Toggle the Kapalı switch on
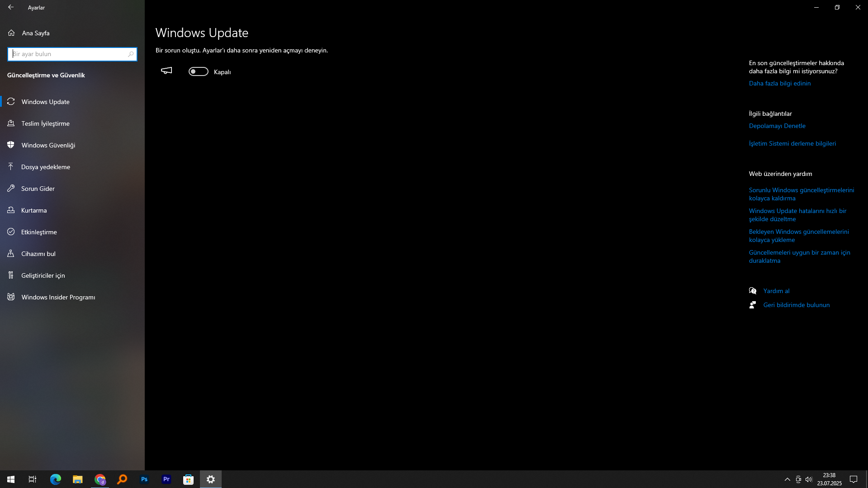 click(199, 71)
